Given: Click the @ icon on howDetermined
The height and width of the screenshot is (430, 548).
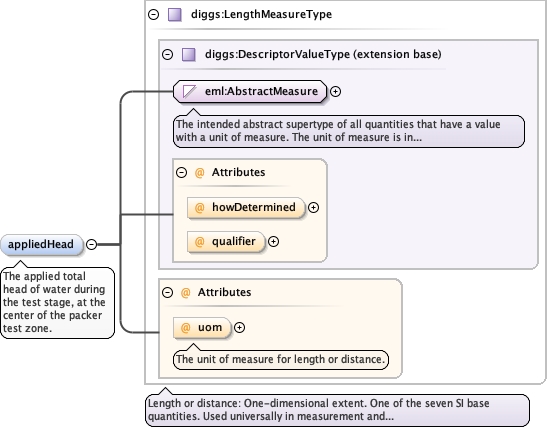Looking at the screenshot, I should pos(199,208).
